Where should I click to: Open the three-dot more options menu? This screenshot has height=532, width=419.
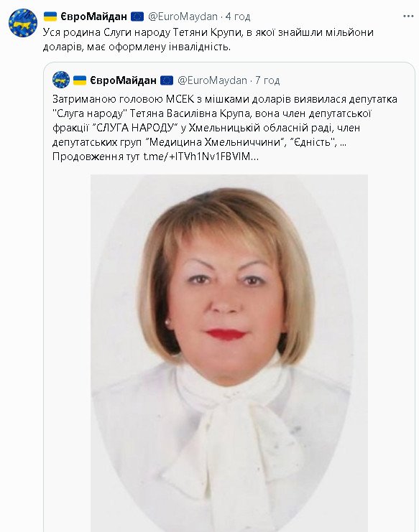pos(408,17)
